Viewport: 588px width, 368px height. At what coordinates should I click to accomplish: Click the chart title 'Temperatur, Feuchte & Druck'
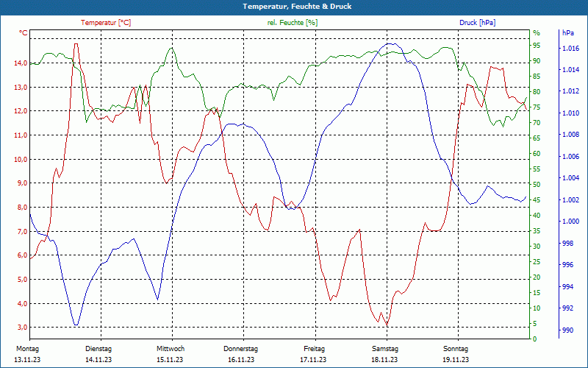pos(297,7)
